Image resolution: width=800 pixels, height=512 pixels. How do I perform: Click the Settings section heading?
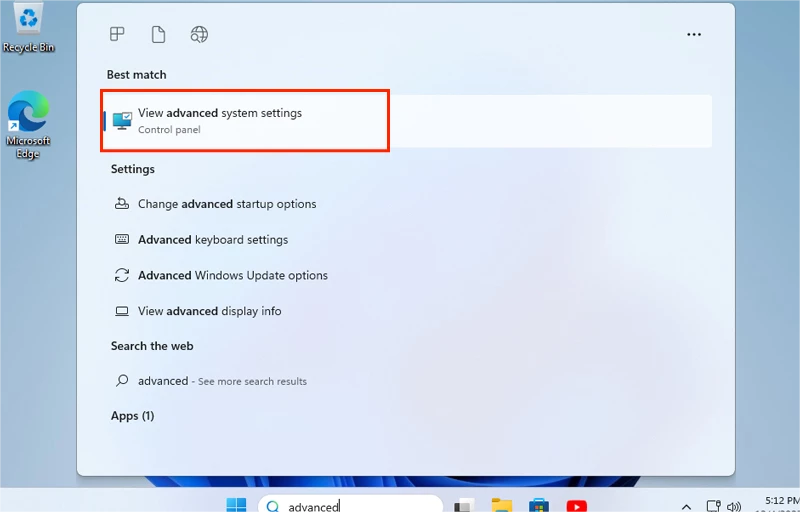click(x=133, y=169)
